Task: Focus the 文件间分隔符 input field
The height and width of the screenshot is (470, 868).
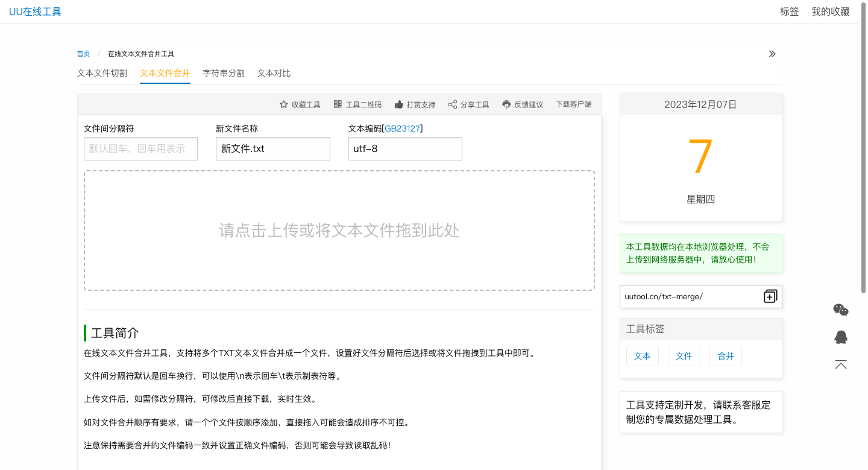Action: tap(140, 148)
